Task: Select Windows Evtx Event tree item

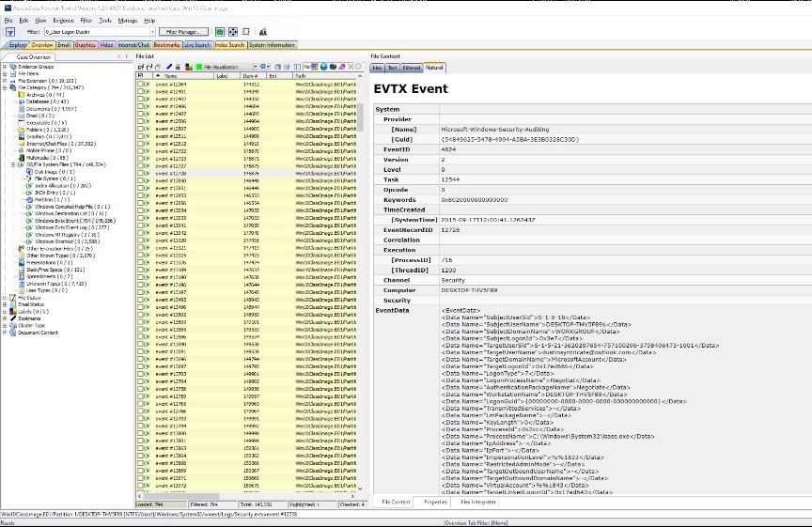Action: click(x=75, y=221)
